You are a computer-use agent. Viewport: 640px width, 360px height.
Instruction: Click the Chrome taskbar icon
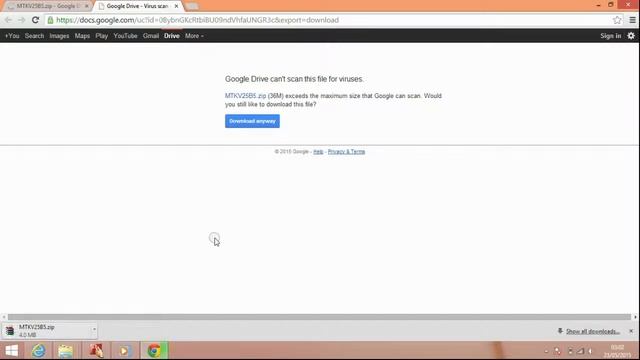154,351
